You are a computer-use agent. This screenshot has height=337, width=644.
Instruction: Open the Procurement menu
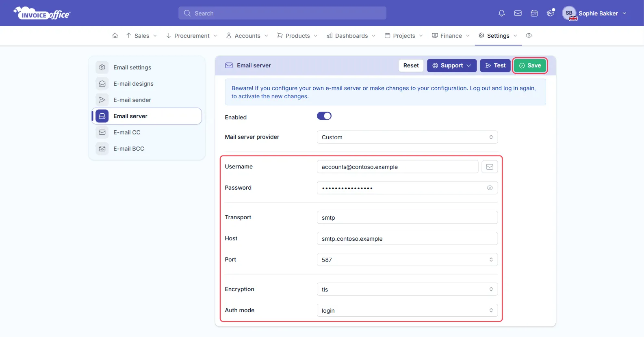(x=191, y=36)
